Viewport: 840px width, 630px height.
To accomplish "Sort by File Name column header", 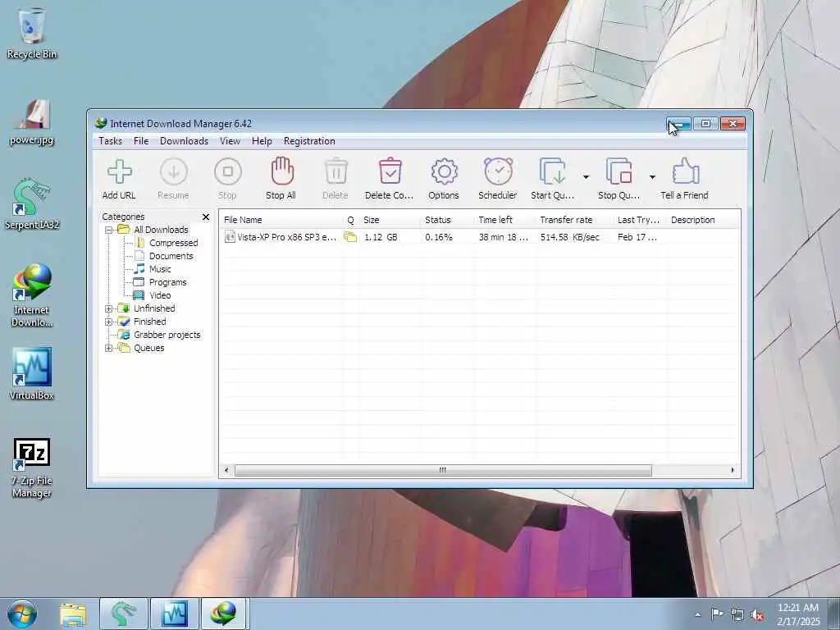I will (282, 220).
